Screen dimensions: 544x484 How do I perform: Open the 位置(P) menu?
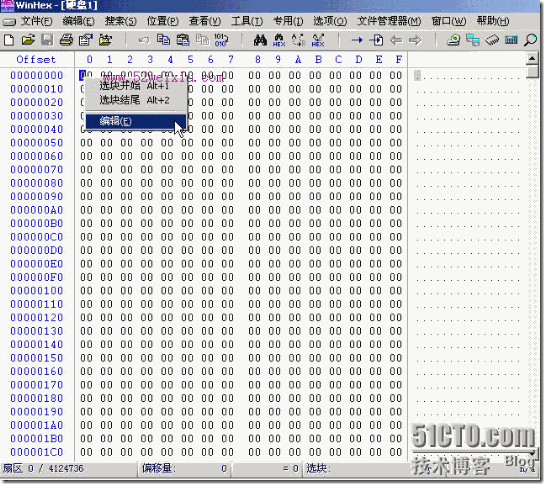point(163,21)
